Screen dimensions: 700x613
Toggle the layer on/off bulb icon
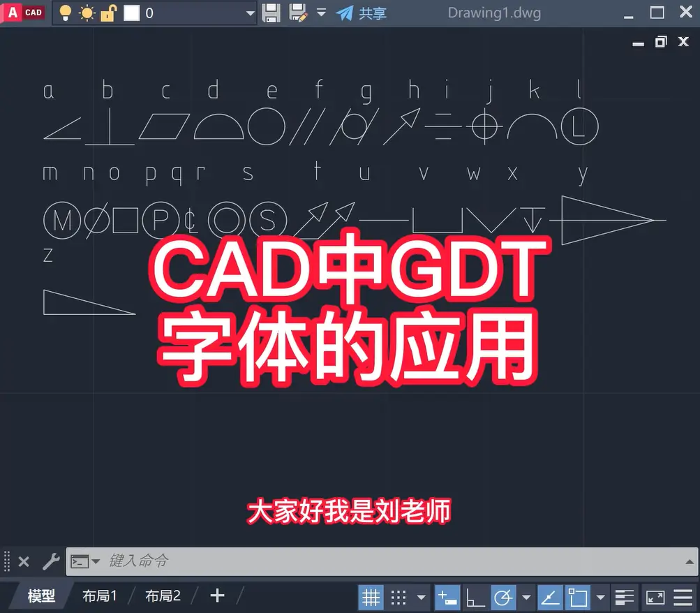coord(66,13)
